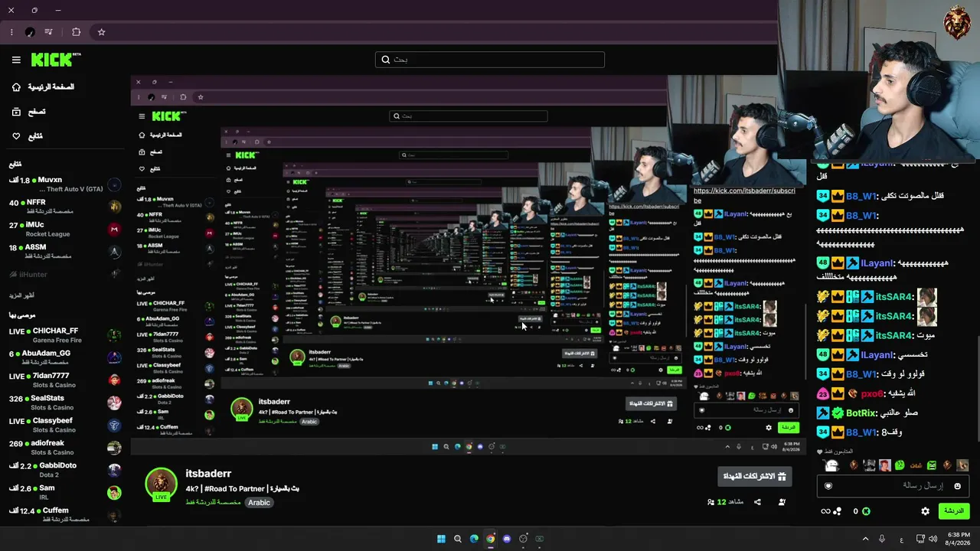Click the Kick search field
Image resolution: width=980 pixels, height=551 pixels.
click(490, 60)
